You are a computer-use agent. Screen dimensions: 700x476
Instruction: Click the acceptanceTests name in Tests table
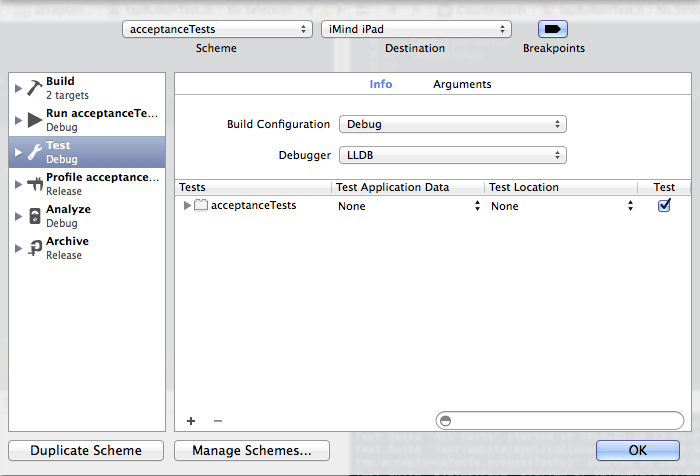point(254,205)
